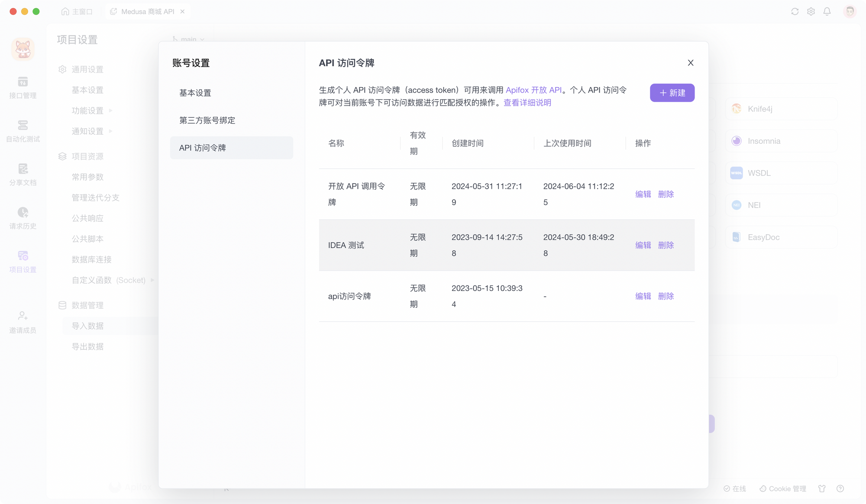Viewport: 866px width, 504px height.
Task: Click 在线 status in status bar
Action: (x=735, y=489)
